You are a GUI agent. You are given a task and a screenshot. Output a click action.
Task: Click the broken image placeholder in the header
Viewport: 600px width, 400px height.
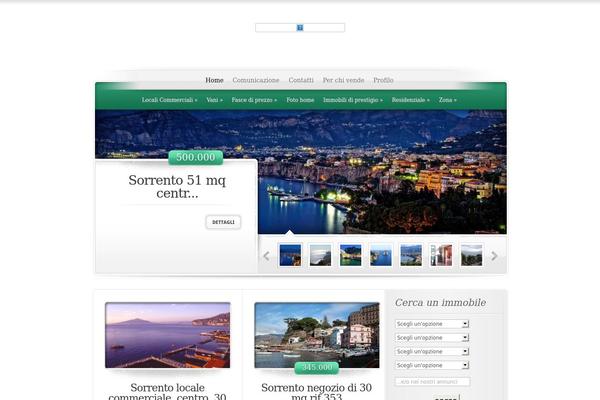pyautogui.click(x=300, y=28)
